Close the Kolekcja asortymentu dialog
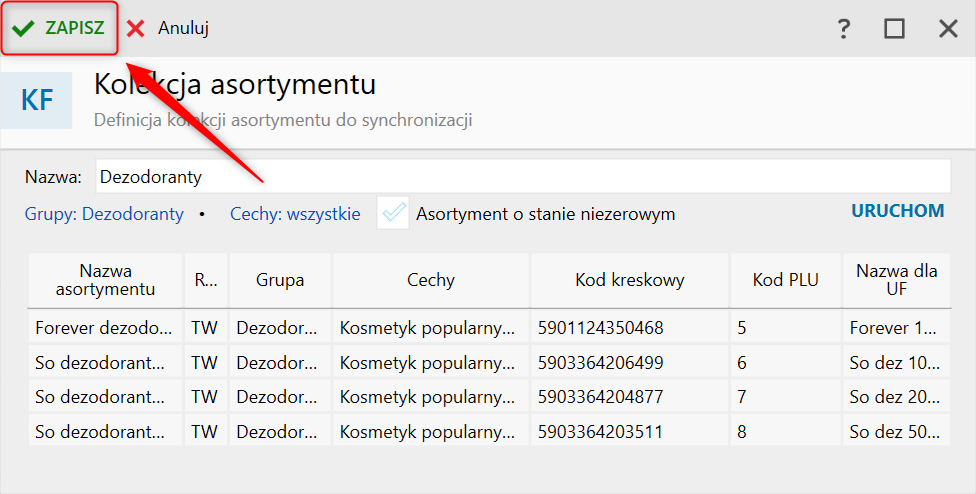Viewport: 976px width, 494px height. click(x=948, y=29)
